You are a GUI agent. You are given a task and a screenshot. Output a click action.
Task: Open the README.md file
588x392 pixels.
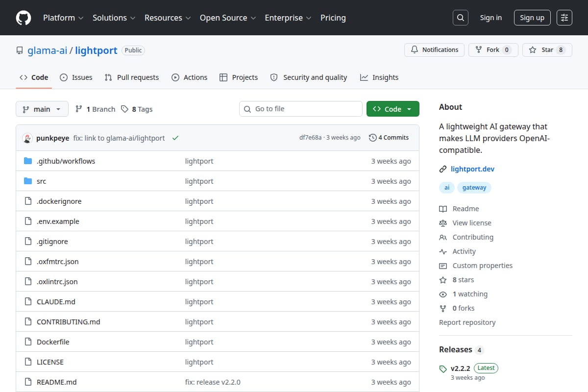(57, 382)
